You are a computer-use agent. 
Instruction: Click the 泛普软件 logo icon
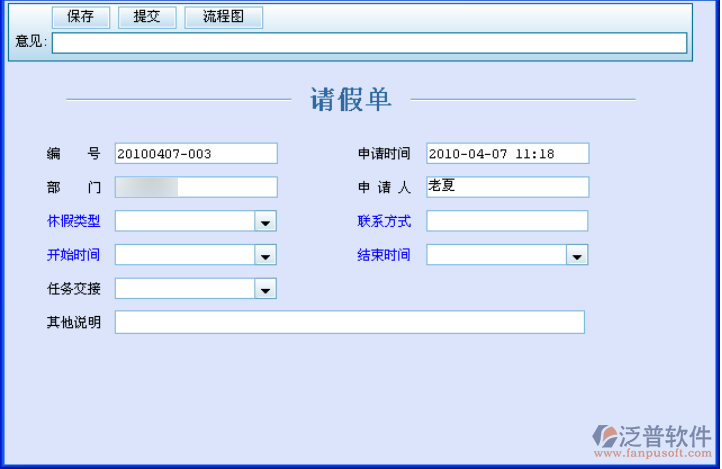[x=605, y=436]
